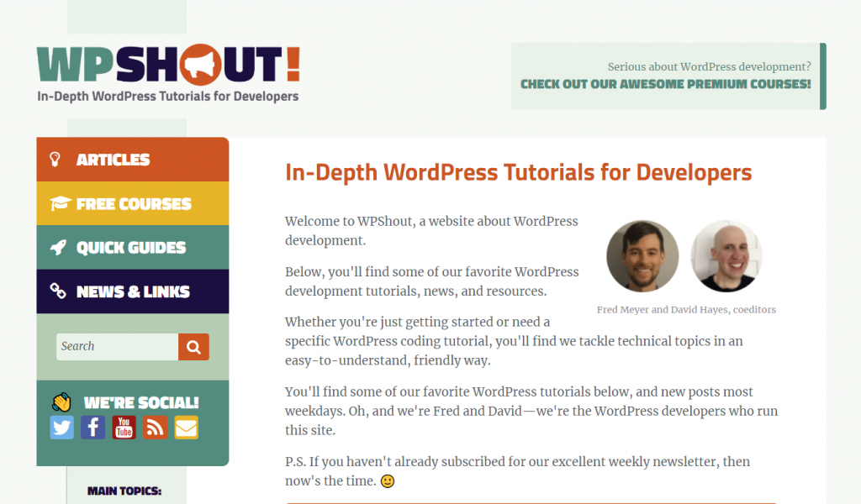Click the graduation cap Free Courses icon
This screenshot has width=861, height=504.
[60, 204]
